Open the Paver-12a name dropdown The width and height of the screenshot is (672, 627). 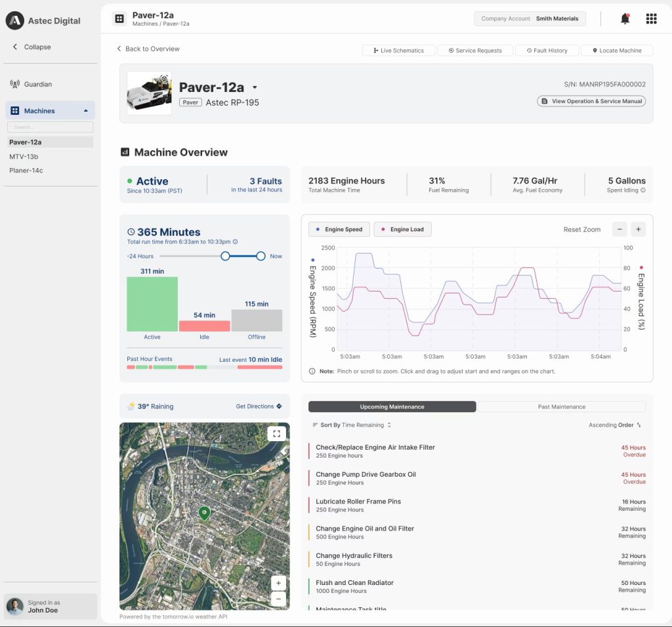click(x=255, y=87)
